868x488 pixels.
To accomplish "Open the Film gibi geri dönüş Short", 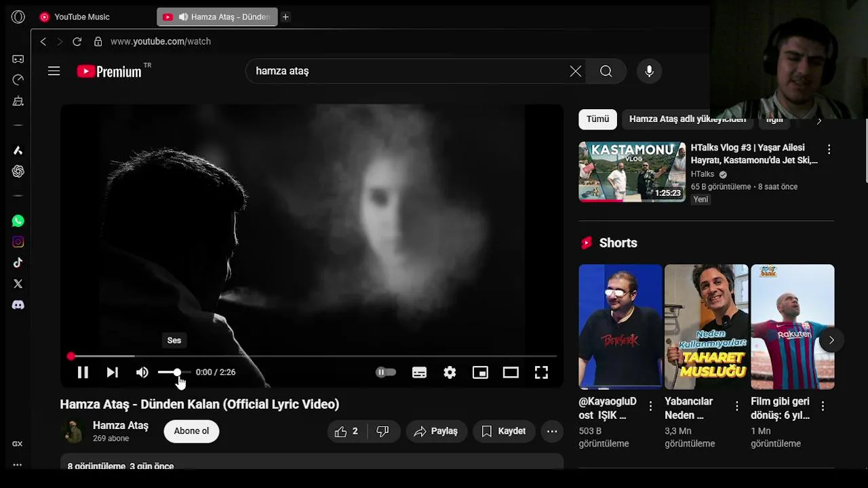I will tap(793, 327).
